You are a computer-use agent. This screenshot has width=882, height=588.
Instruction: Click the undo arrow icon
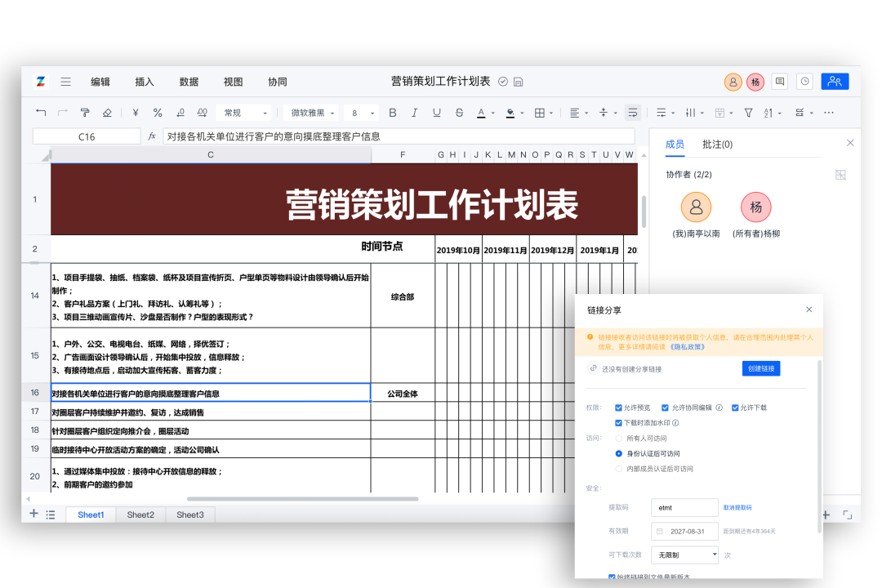41,113
